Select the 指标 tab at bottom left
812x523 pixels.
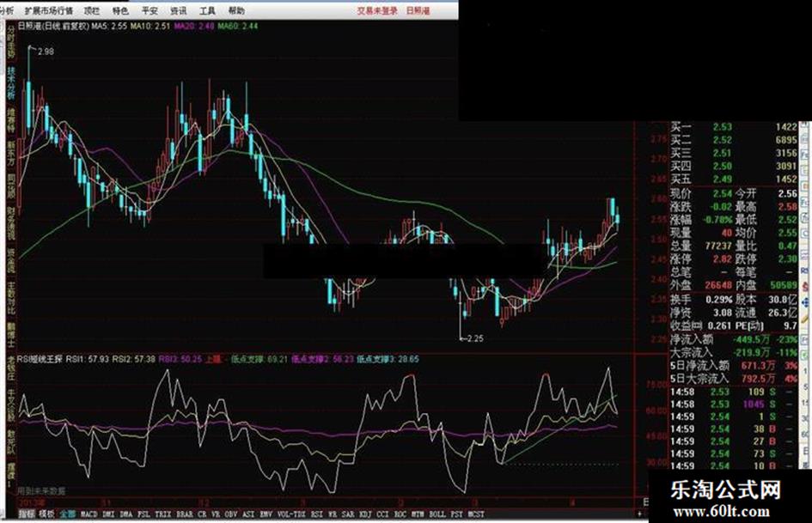(x=27, y=514)
